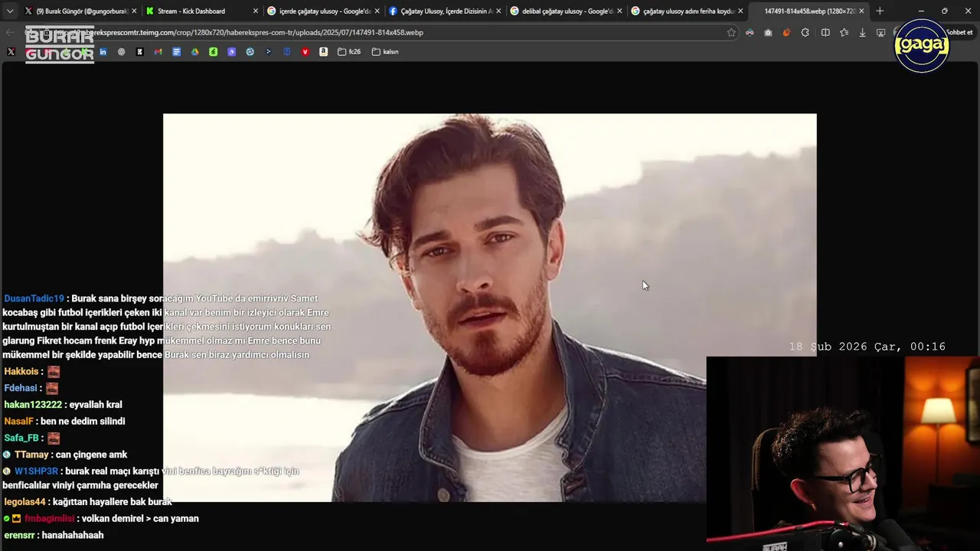
Task: Close the içerde çağatay ulusoy tab
Action: click(377, 11)
